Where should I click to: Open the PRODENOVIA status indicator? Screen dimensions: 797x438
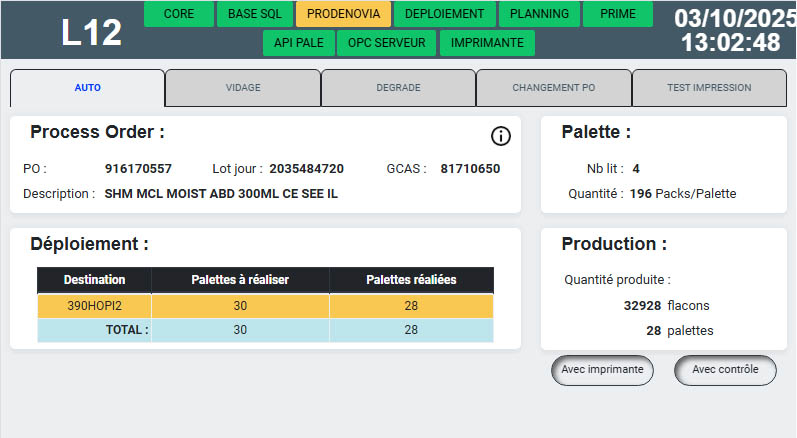pyautogui.click(x=343, y=14)
